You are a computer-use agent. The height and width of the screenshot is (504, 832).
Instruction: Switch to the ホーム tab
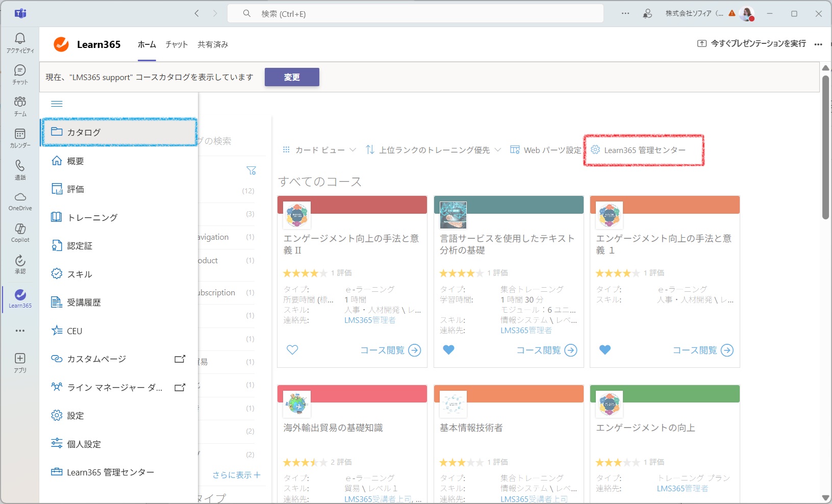click(147, 44)
